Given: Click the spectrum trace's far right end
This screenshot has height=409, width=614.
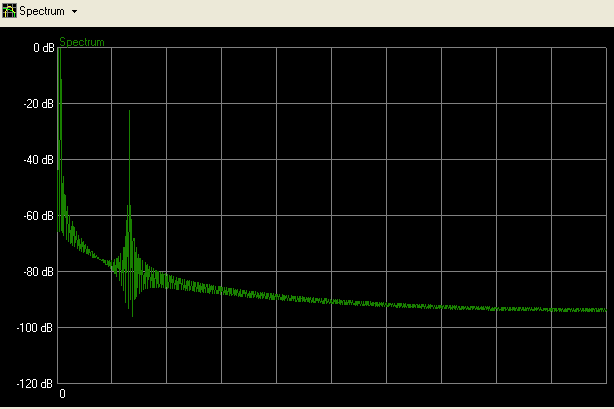Looking at the screenshot, I should [605, 310].
